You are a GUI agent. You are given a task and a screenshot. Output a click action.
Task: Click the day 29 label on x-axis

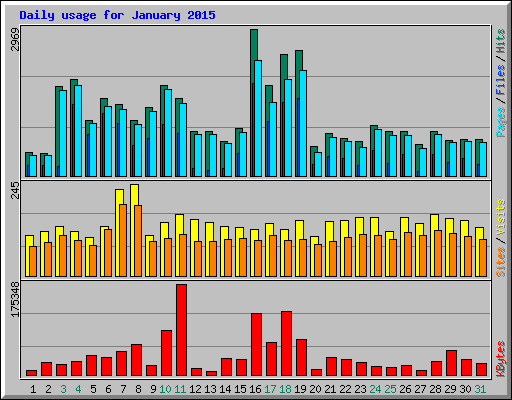(450, 389)
